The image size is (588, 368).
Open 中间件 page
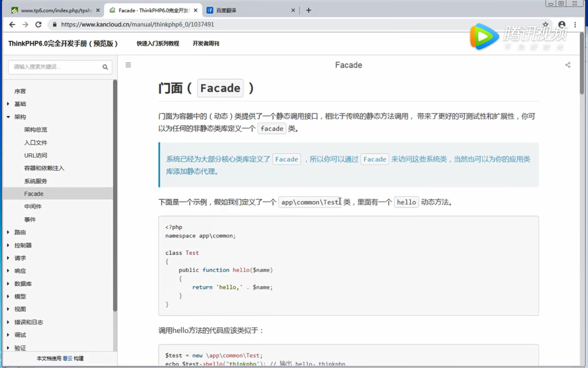(33, 206)
